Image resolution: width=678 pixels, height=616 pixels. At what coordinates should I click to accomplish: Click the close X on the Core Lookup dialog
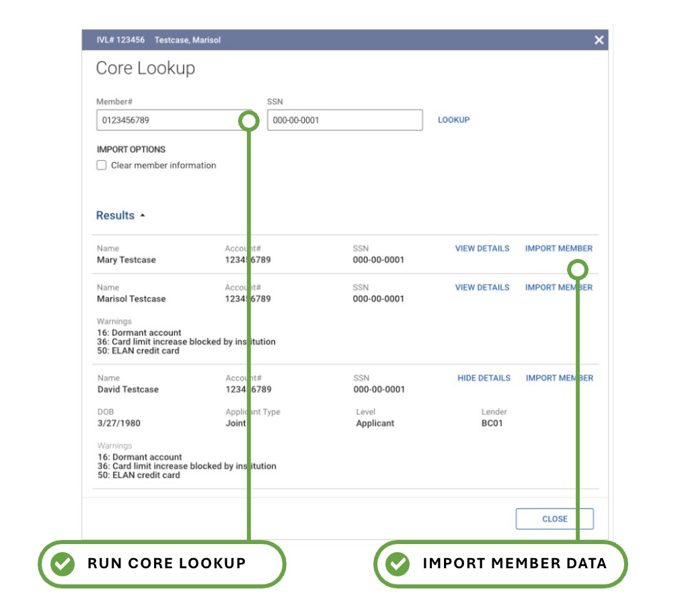(599, 40)
